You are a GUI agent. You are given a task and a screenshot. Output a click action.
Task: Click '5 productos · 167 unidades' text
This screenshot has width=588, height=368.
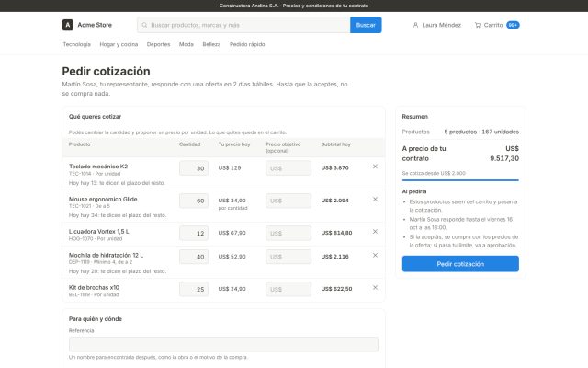click(x=481, y=132)
